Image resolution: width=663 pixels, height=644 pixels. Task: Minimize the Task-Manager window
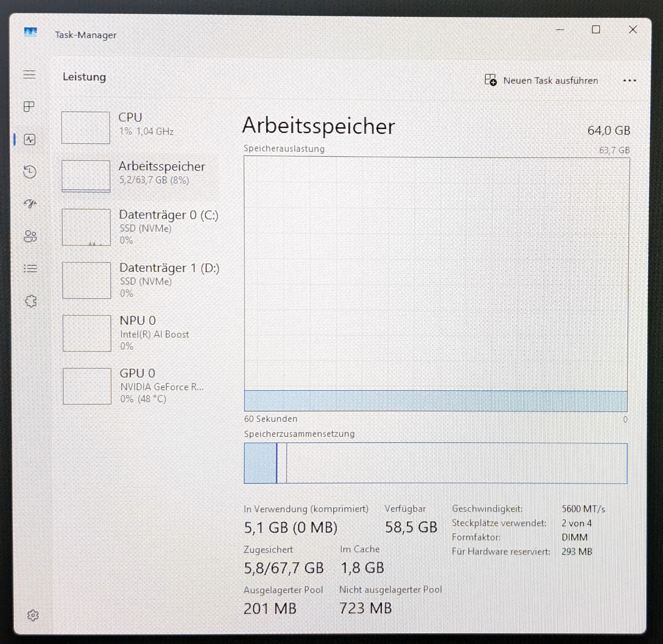(560, 30)
